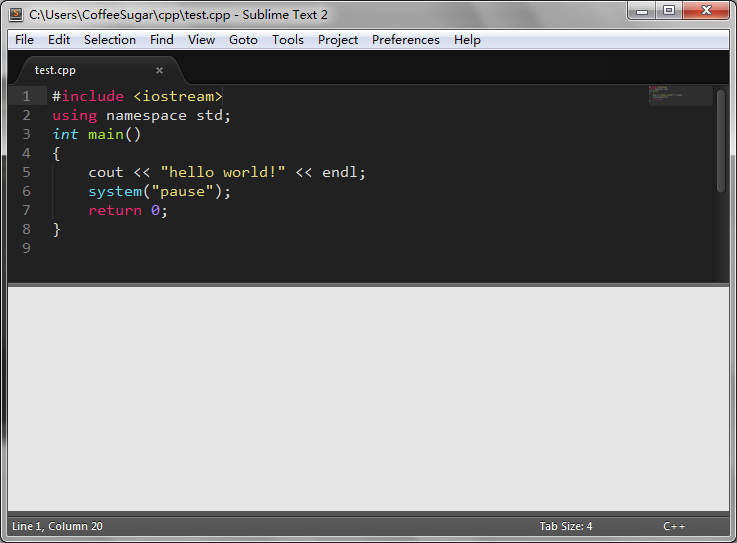Click 'using' keyword on line 2
Image resolution: width=737 pixels, height=543 pixels.
coord(75,116)
